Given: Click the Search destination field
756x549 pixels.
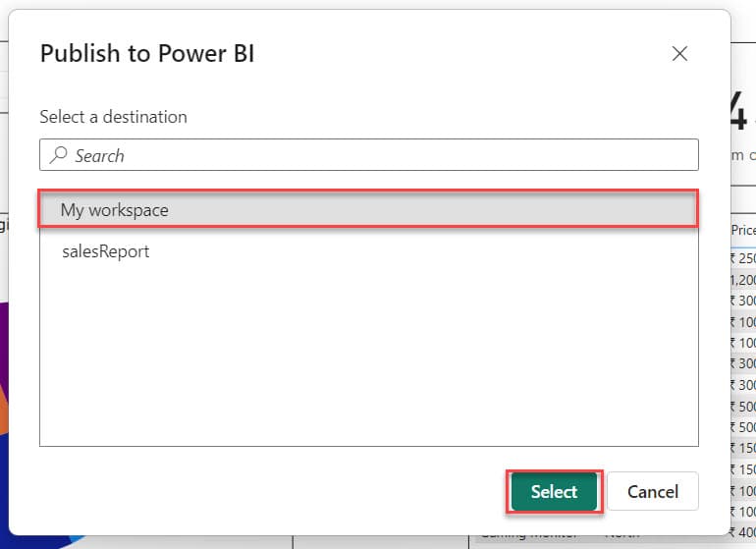Looking at the screenshot, I should [x=369, y=155].
